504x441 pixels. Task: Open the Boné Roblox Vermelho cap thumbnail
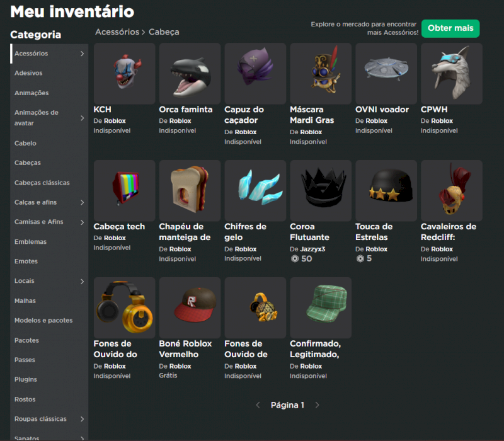tap(190, 307)
